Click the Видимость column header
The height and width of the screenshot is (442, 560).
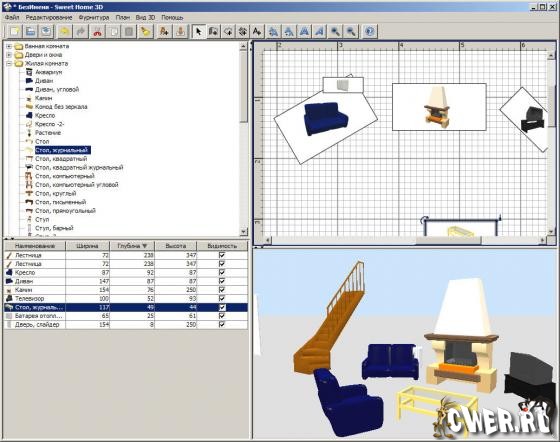click(222, 246)
